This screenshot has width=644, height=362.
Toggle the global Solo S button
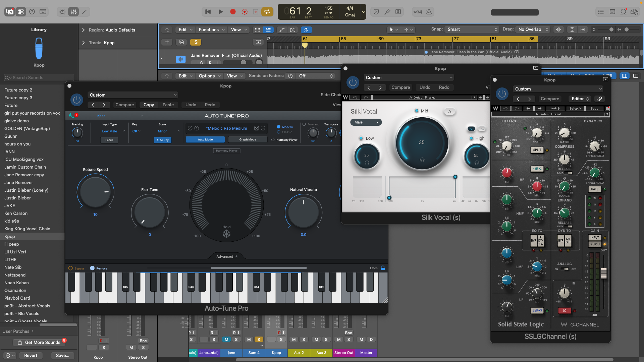(196, 42)
